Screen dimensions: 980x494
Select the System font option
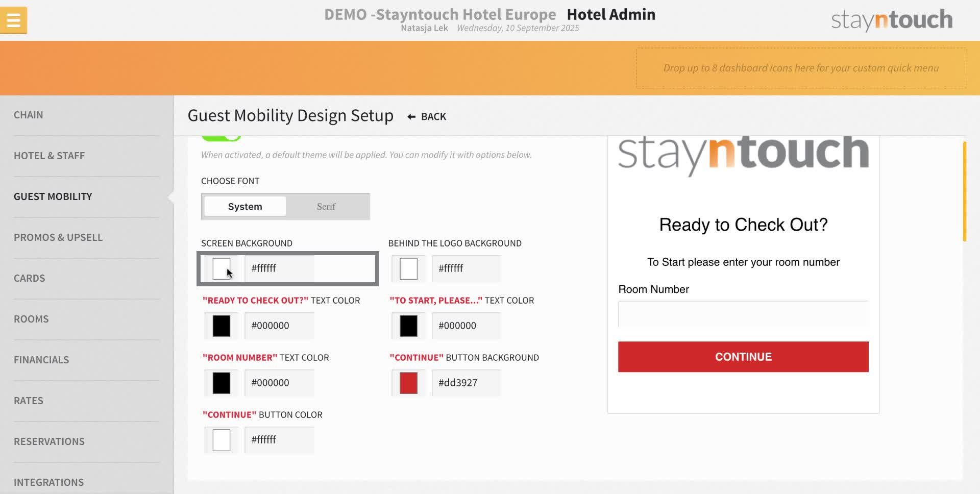coord(245,206)
